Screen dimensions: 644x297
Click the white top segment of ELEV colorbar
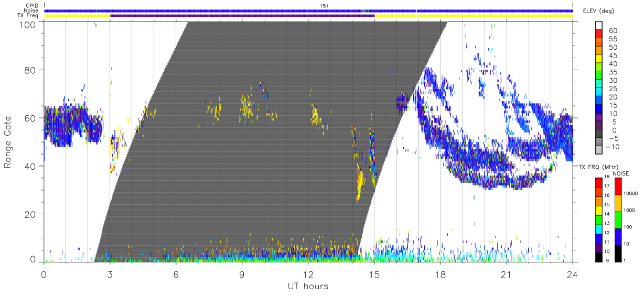598,25
